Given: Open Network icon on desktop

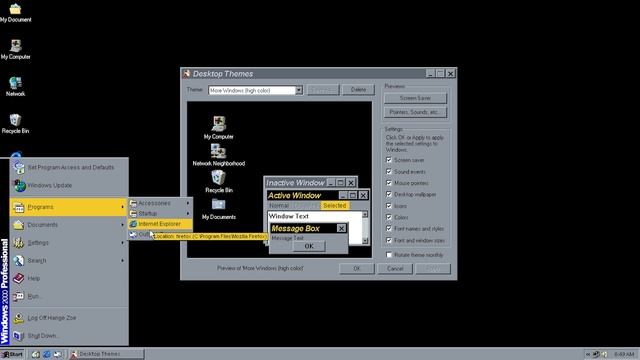Looking at the screenshot, I should (x=16, y=87).
